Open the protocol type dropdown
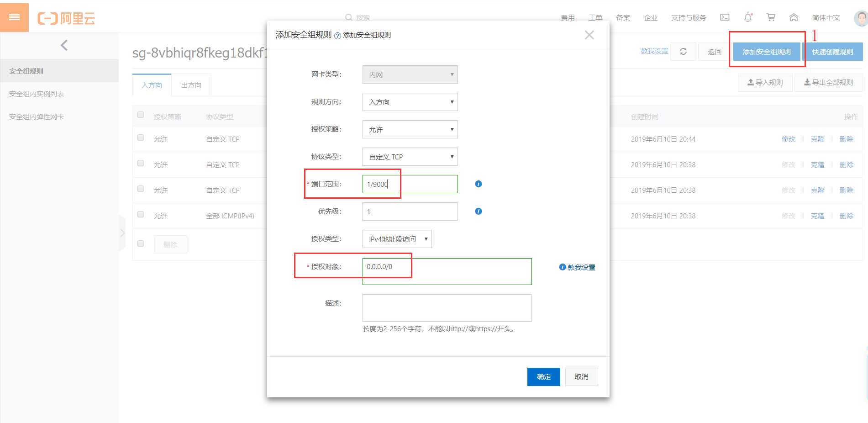The height and width of the screenshot is (423, 868). [x=410, y=157]
